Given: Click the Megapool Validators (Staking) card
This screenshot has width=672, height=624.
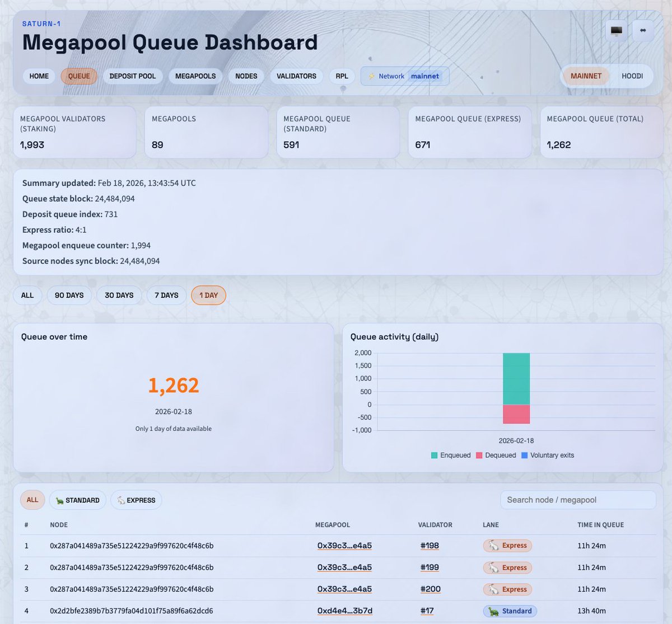Looking at the screenshot, I should click(x=74, y=132).
